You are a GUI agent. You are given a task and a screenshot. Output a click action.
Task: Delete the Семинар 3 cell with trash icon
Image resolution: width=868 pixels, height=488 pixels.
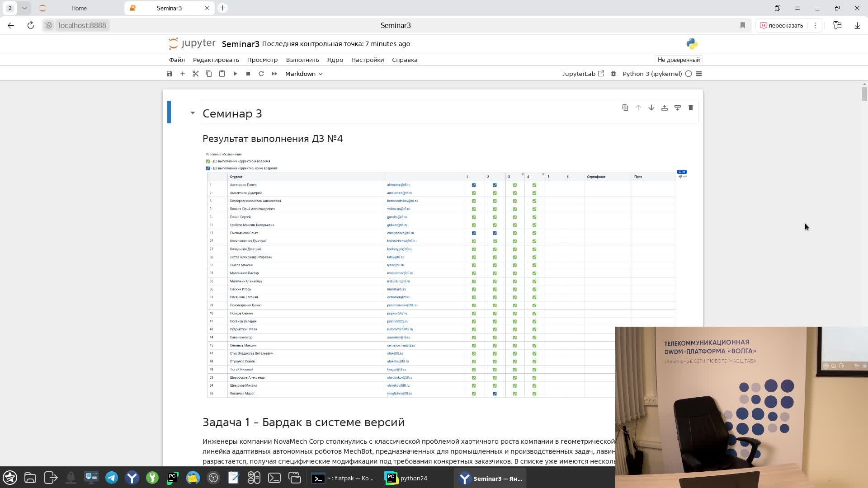point(691,108)
